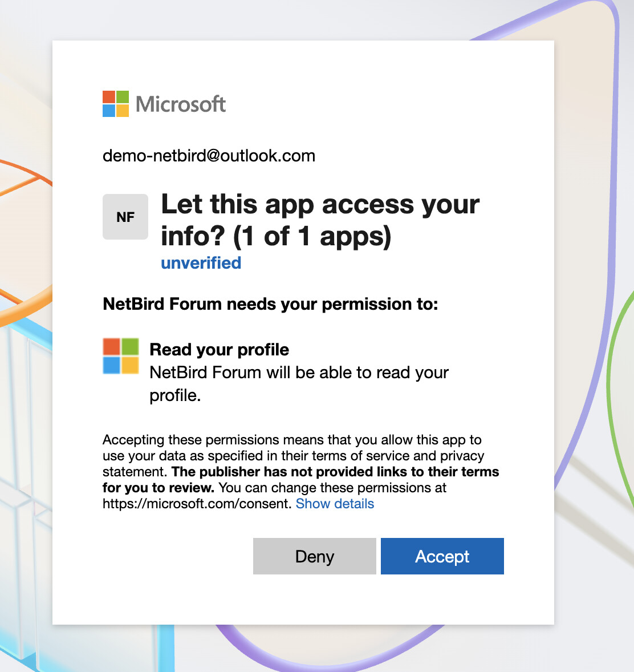Click the Microsoft icon beside Read your profile
This screenshot has width=634, height=672.
pyautogui.click(x=121, y=356)
